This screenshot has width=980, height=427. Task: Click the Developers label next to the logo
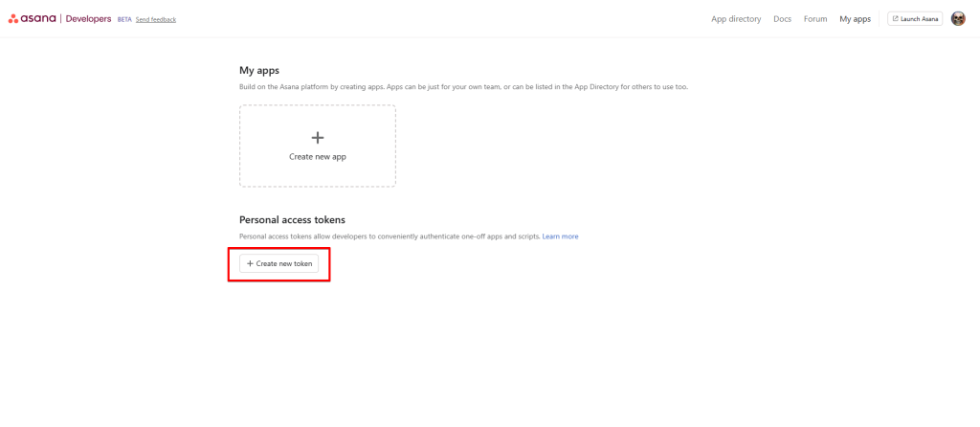(x=88, y=19)
